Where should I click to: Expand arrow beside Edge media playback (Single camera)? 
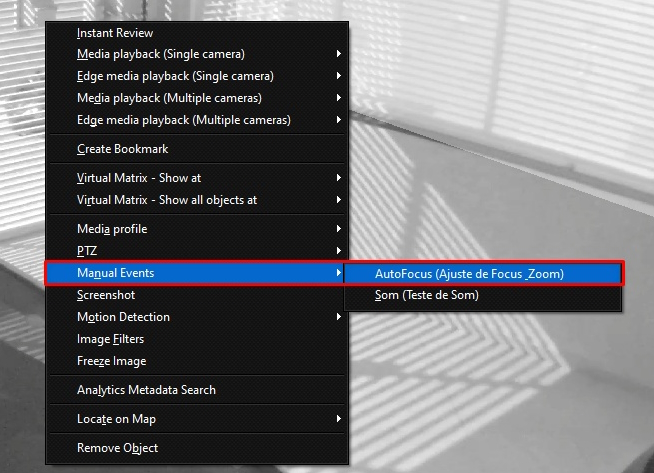(x=339, y=76)
